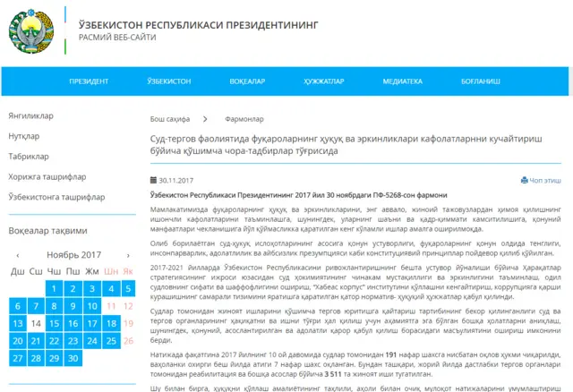Open the ҲУЖЖАТЛАР menu
This screenshot has height=392, width=573.
[x=324, y=81]
